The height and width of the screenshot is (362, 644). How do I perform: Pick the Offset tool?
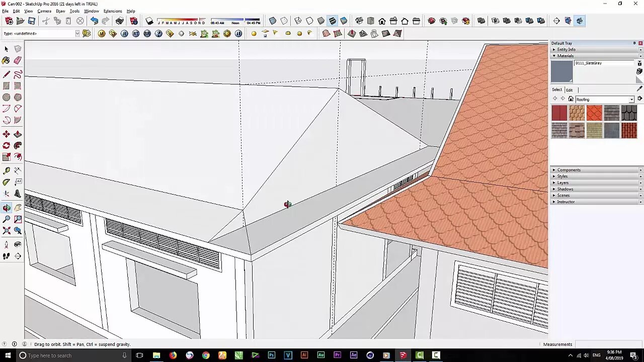[x=18, y=157]
